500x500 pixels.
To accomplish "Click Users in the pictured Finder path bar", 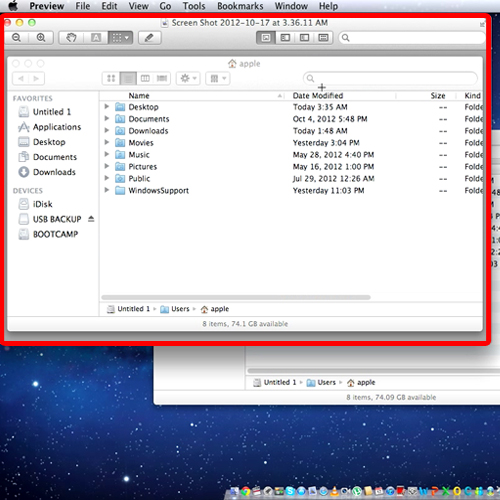I will [175, 309].
